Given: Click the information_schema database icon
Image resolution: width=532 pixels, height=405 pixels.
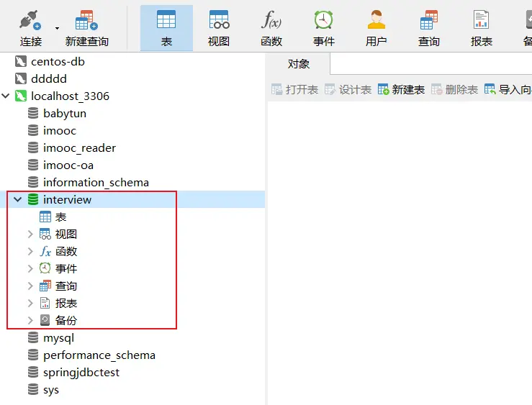Looking at the screenshot, I should pyautogui.click(x=33, y=182).
